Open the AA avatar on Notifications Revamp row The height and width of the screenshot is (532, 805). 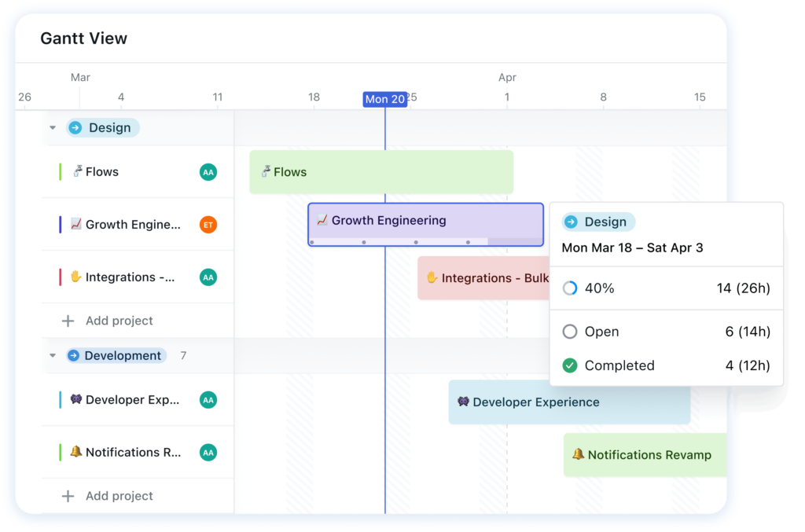point(208,452)
